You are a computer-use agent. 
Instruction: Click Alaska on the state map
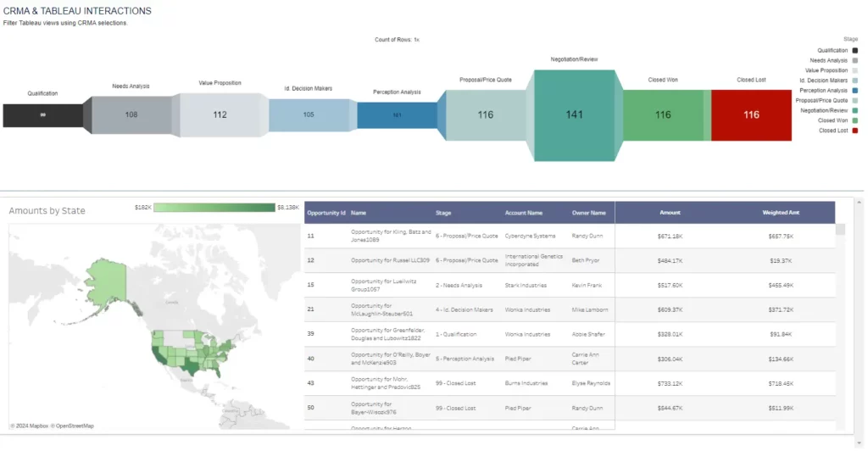click(110, 269)
